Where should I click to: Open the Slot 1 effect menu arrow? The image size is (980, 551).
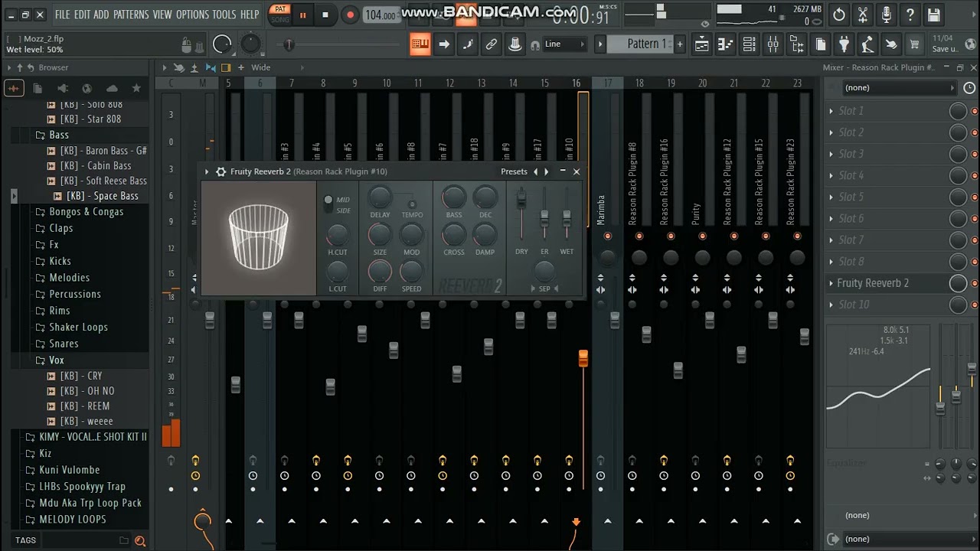(x=831, y=111)
